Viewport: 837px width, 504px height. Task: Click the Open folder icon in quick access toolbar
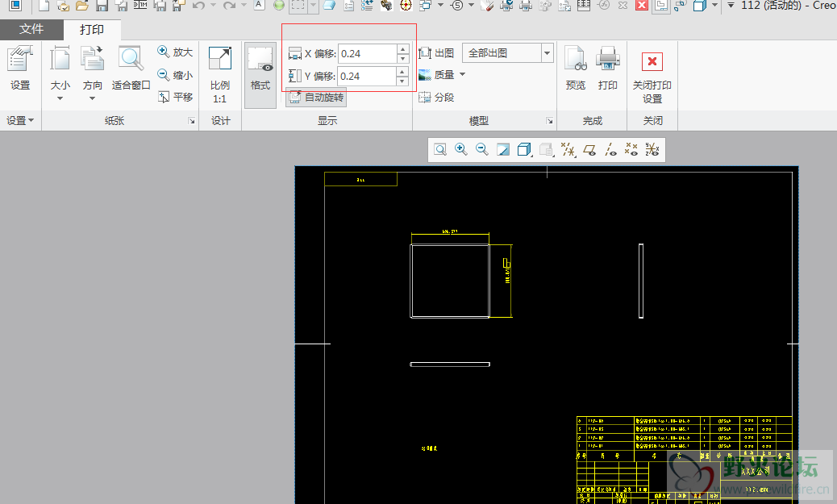[81, 6]
